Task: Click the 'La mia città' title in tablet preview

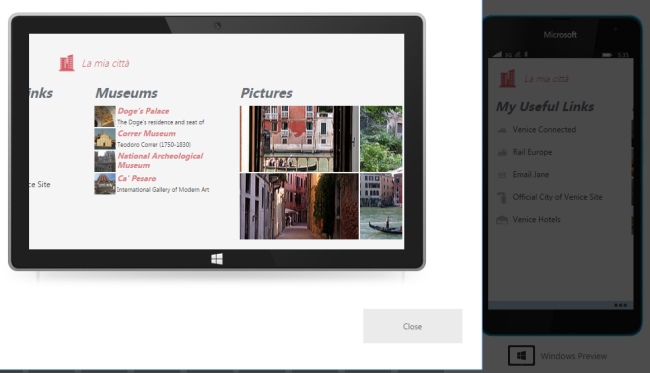Action: pos(105,63)
